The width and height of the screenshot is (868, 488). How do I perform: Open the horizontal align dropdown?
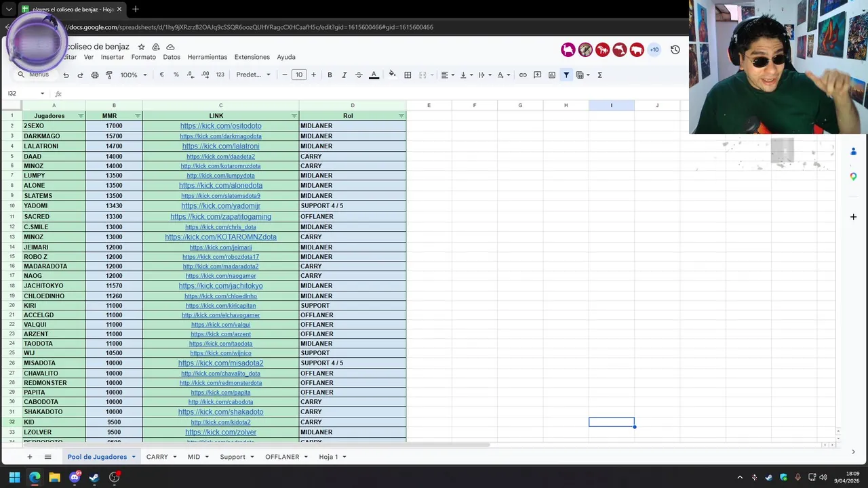(448, 75)
